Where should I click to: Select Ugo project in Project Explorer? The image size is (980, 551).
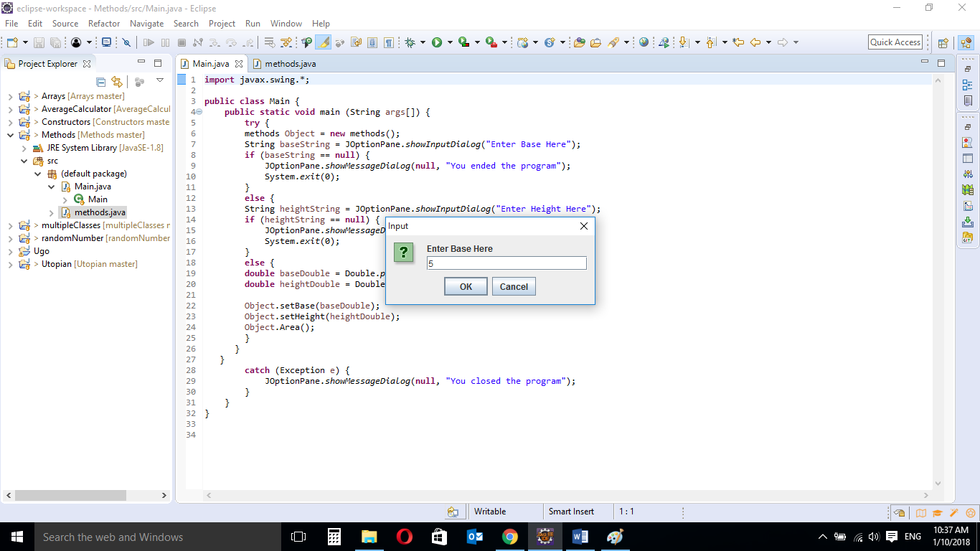34,251
